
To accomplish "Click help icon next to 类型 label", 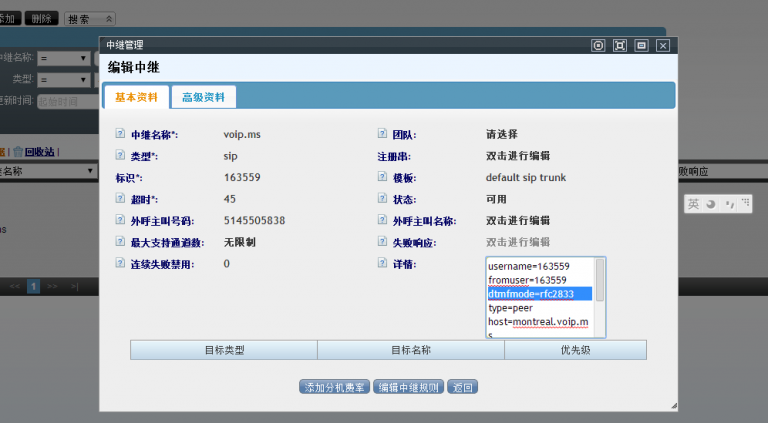I will pos(121,156).
